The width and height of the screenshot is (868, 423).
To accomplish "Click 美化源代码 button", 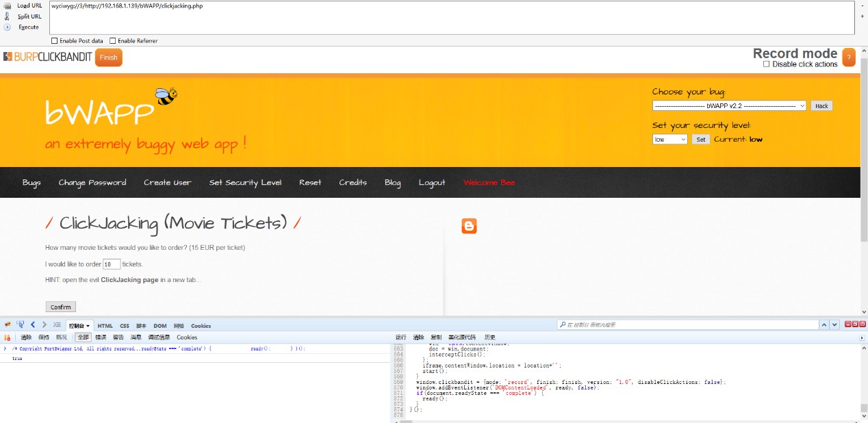I will pyautogui.click(x=462, y=337).
